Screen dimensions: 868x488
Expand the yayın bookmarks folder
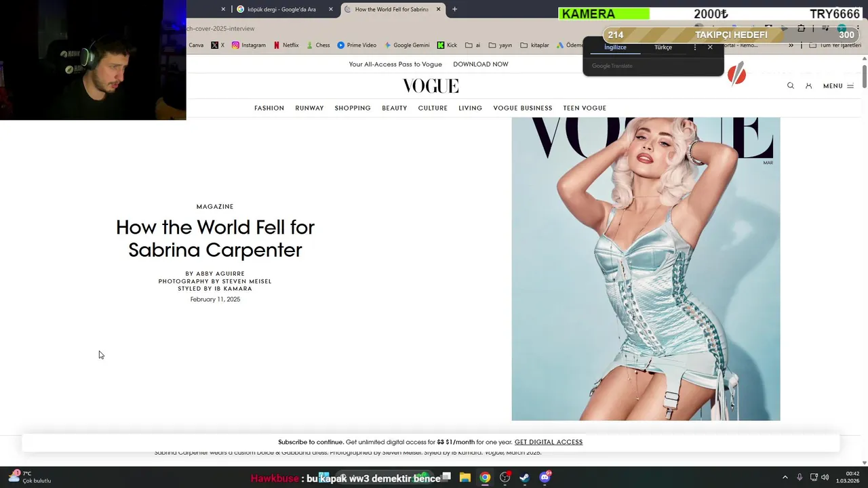tap(500, 45)
